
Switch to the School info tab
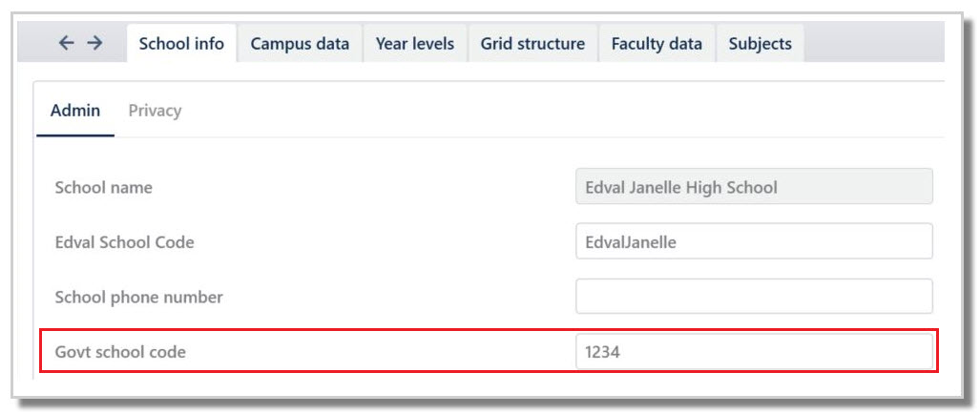click(x=181, y=44)
